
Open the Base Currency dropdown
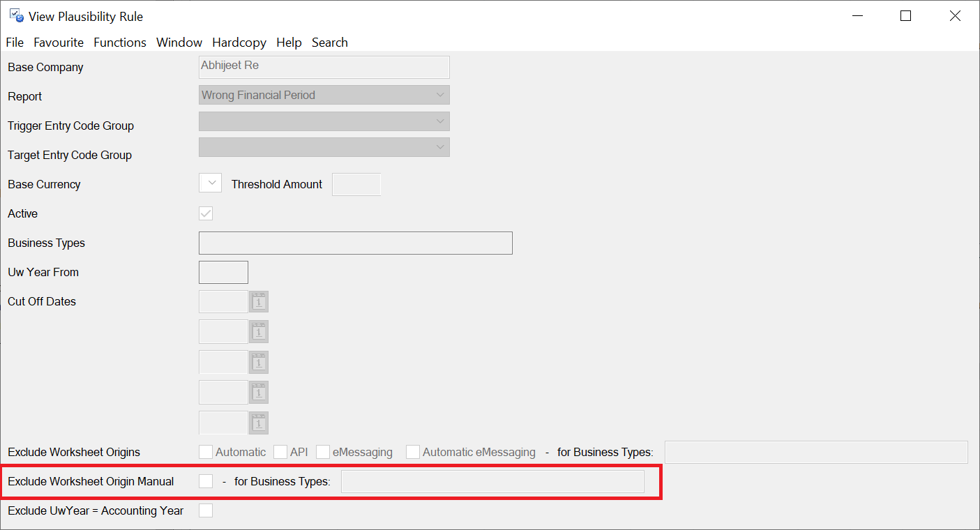(210, 183)
